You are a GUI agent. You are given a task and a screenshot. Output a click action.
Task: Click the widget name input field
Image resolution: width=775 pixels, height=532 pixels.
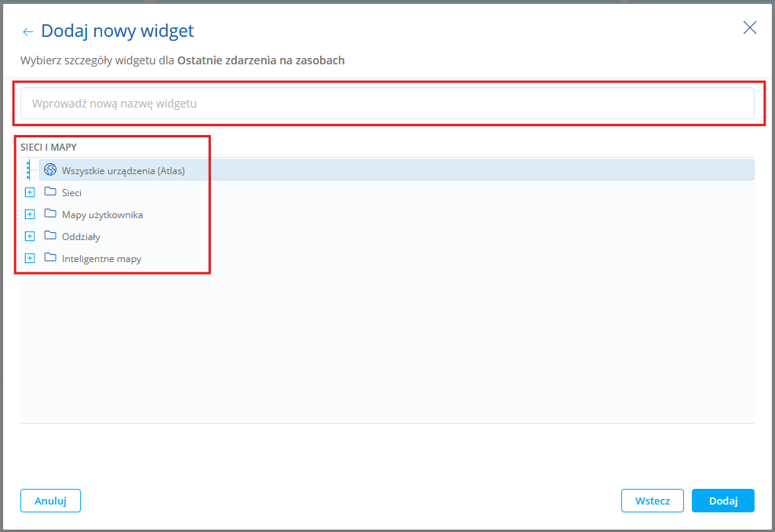tap(387, 104)
